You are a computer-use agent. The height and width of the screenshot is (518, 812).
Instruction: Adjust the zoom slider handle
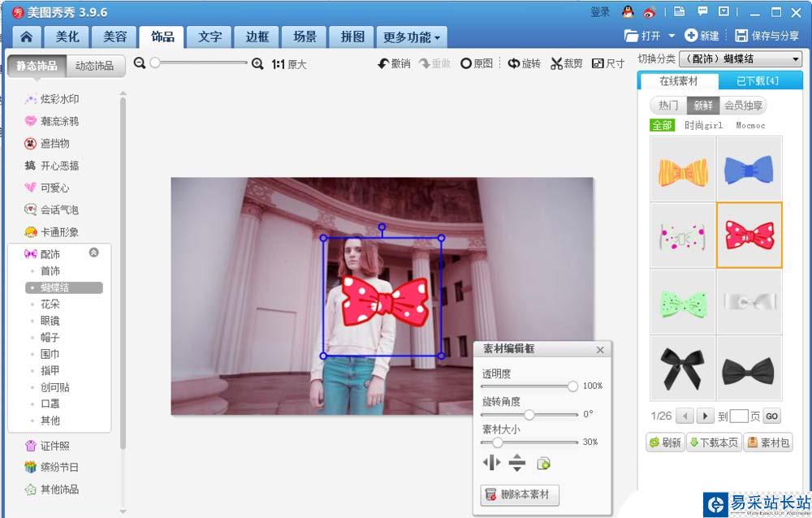155,63
